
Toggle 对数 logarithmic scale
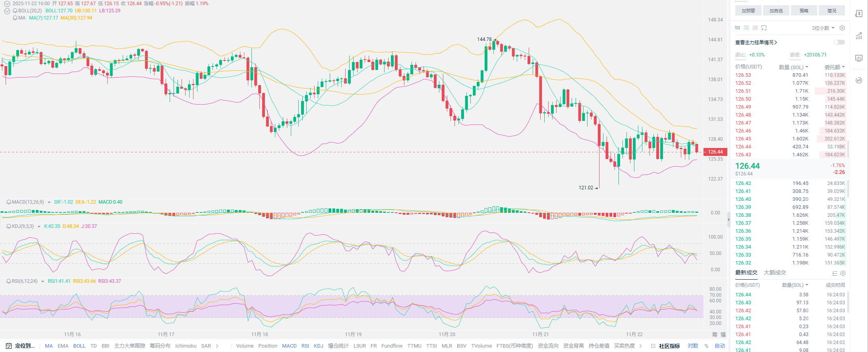[x=693, y=346]
